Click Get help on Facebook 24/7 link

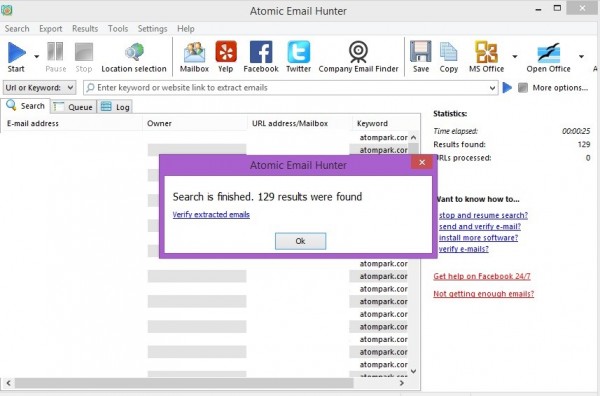click(x=482, y=276)
